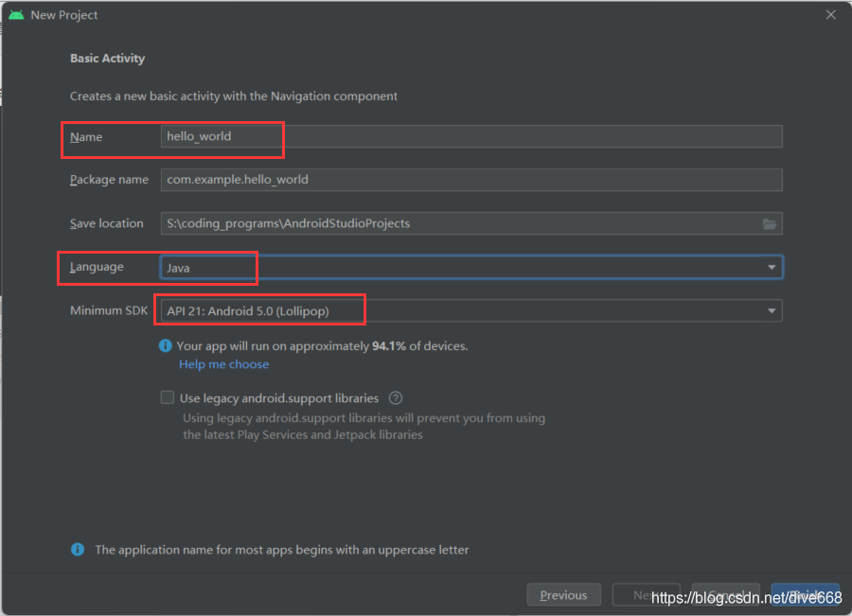The height and width of the screenshot is (616, 852).
Task: Enable Use legacy android.support libraries checkbox
Action: pyautogui.click(x=168, y=397)
